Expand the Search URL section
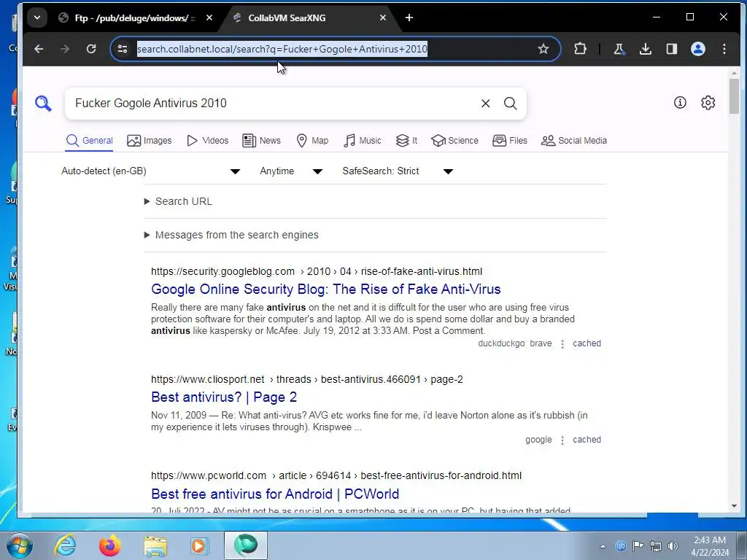 (178, 201)
